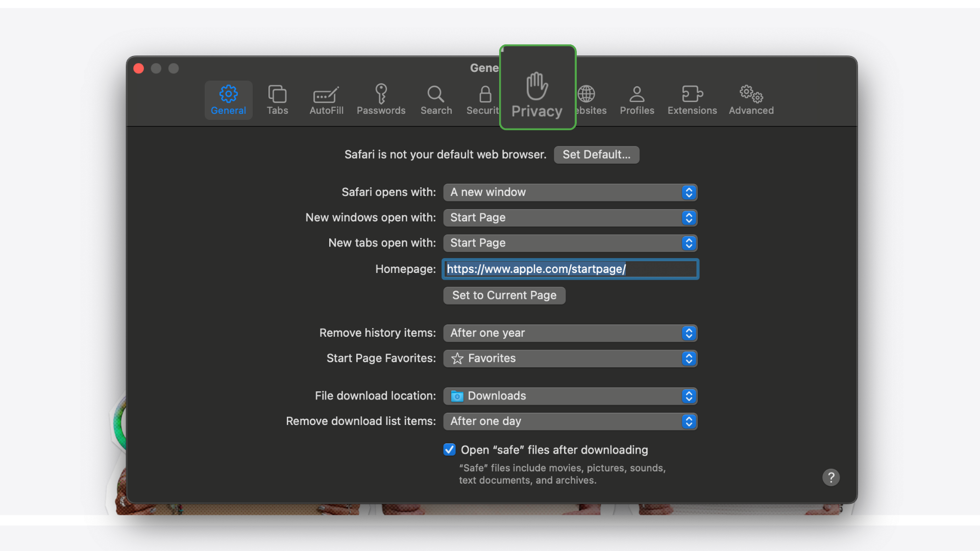
Task: Open the Extensions puzzle icon pane
Action: coord(692,100)
